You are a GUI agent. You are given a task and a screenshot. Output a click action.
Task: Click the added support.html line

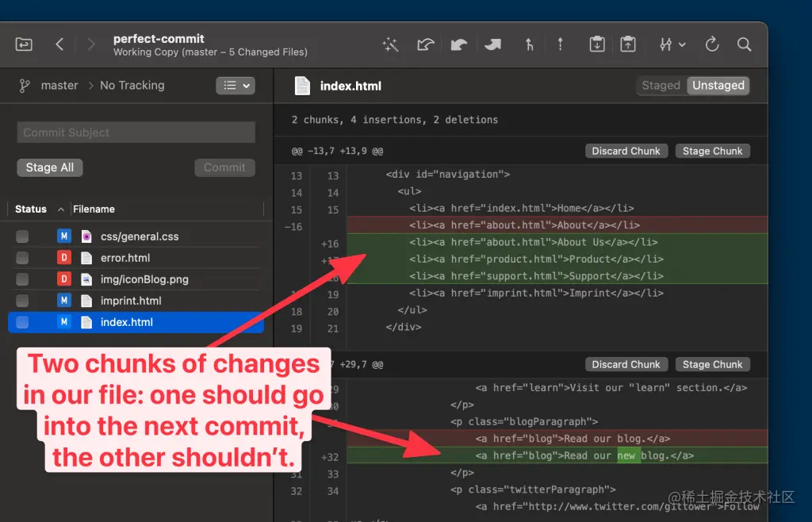557,276
